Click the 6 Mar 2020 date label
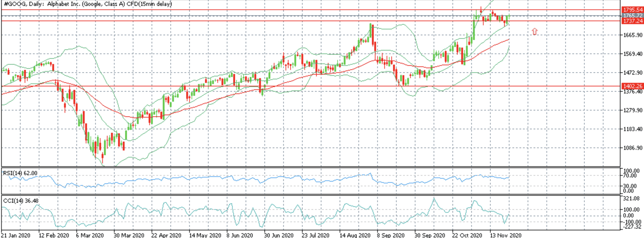Viewport: 644px width, 238px height. 90,235
